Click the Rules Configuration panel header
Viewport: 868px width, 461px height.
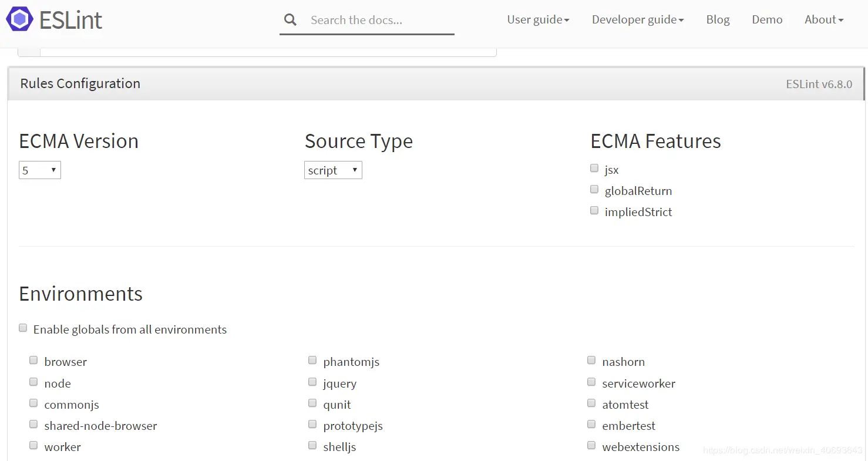(435, 83)
